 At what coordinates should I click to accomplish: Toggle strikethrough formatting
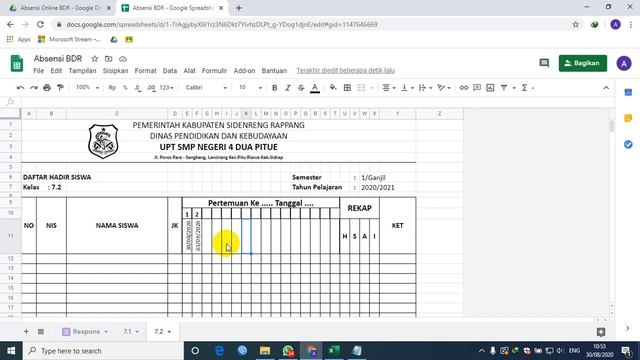tap(301, 88)
